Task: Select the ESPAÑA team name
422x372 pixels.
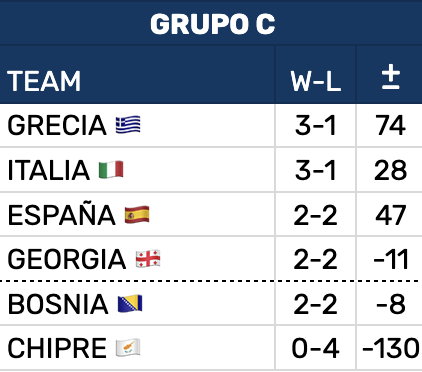Action: tap(61, 215)
